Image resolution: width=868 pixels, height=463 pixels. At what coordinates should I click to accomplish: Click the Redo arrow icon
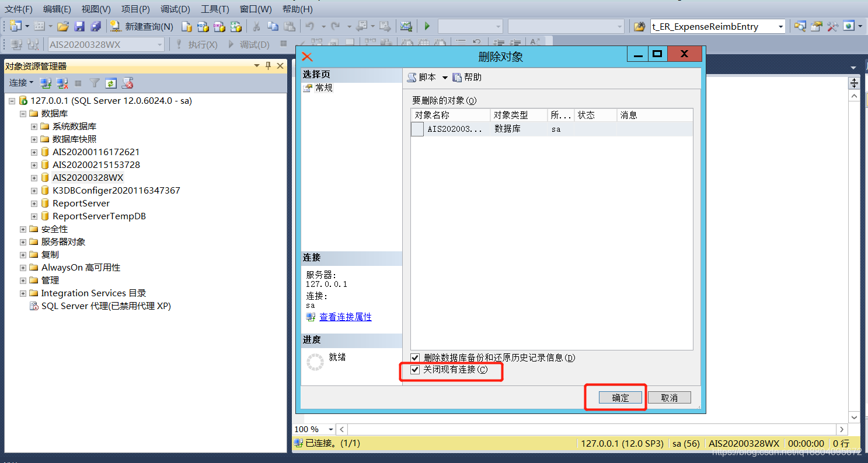pos(336,26)
